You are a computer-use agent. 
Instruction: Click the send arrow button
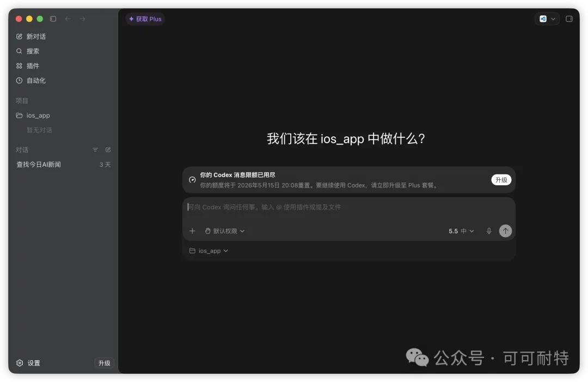coord(505,231)
